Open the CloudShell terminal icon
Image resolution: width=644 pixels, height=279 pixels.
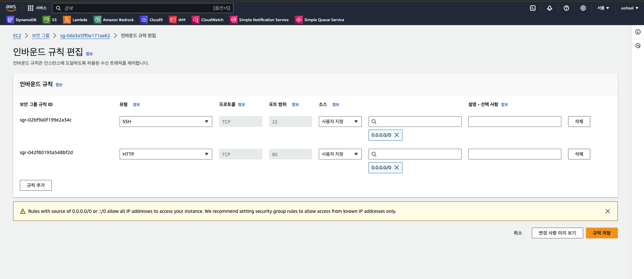point(533,8)
